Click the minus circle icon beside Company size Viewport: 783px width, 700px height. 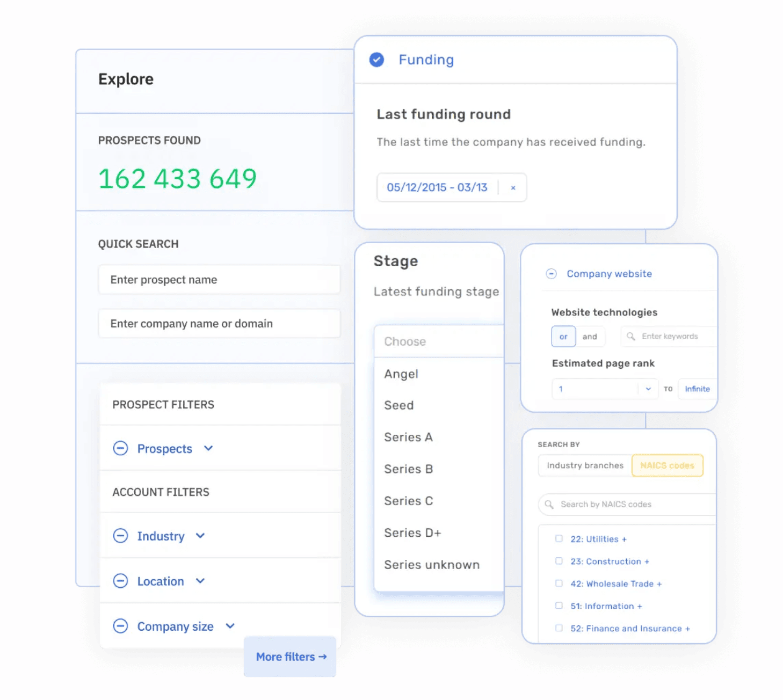click(x=120, y=626)
